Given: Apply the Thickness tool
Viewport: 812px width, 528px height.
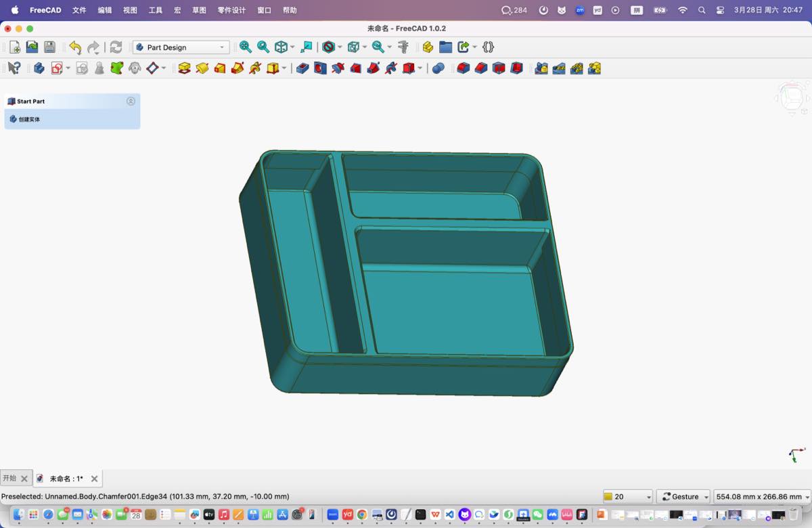Looking at the screenshot, I should (516, 68).
